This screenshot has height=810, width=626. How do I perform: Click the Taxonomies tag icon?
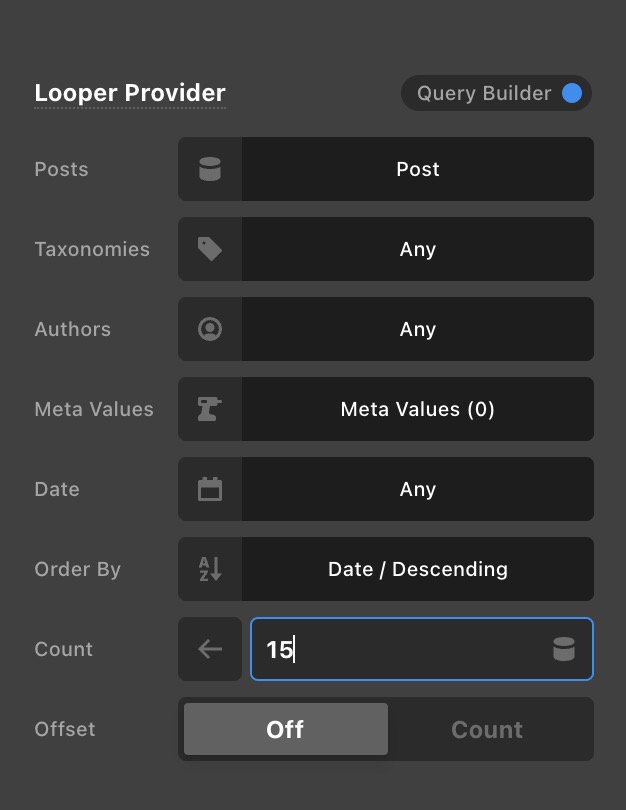210,249
